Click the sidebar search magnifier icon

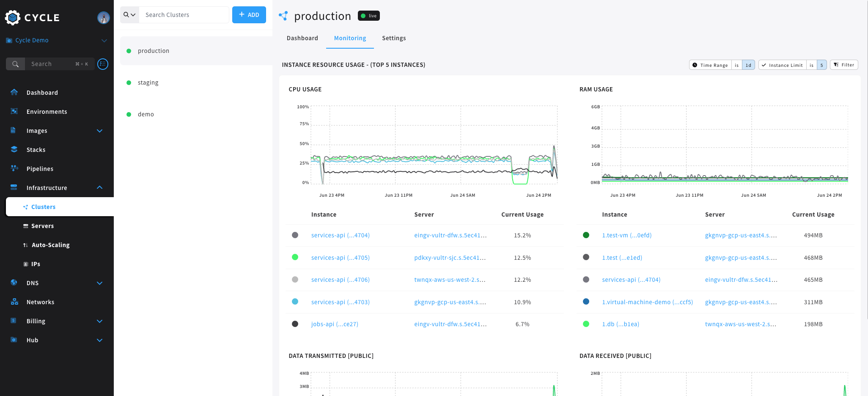click(x=16, y=64)
